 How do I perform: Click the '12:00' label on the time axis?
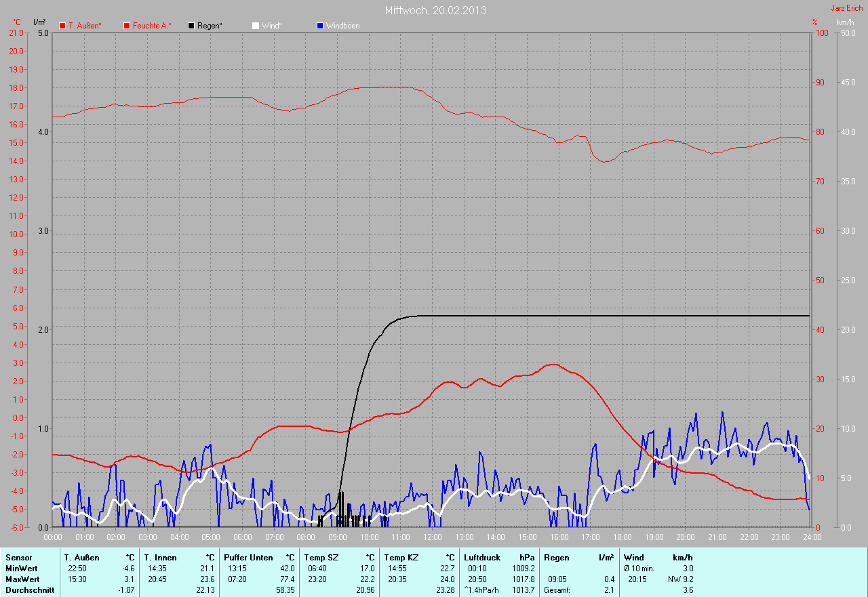(432, 537)
